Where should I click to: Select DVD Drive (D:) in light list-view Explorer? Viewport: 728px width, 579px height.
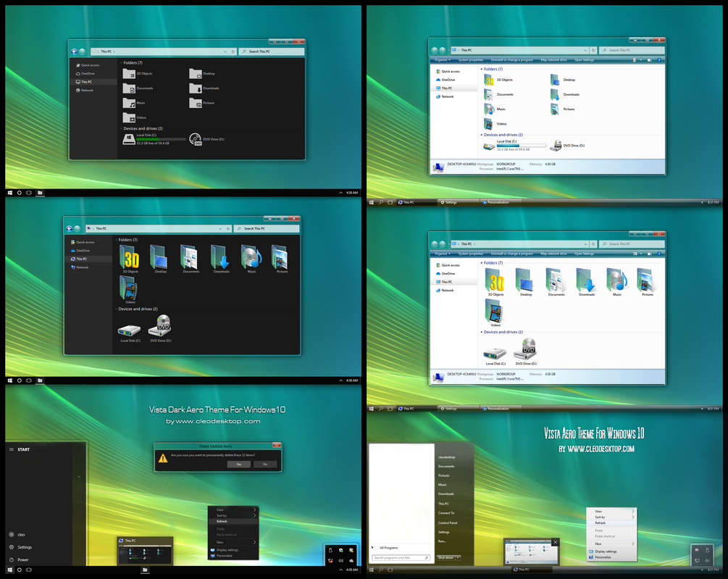click(x=567, y=146)
